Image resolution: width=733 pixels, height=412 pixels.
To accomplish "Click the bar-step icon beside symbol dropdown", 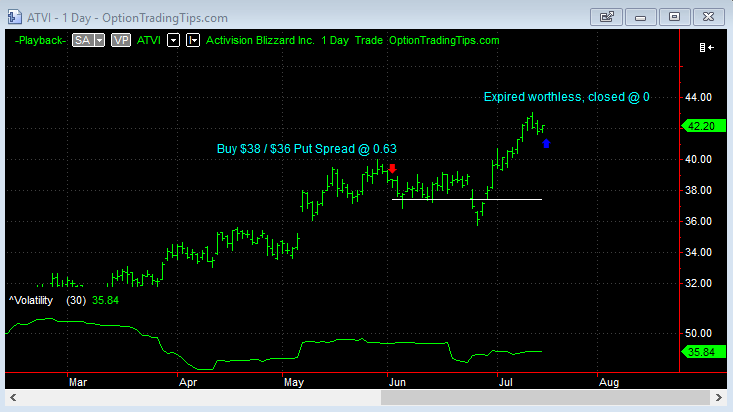I will click(193, 41).
